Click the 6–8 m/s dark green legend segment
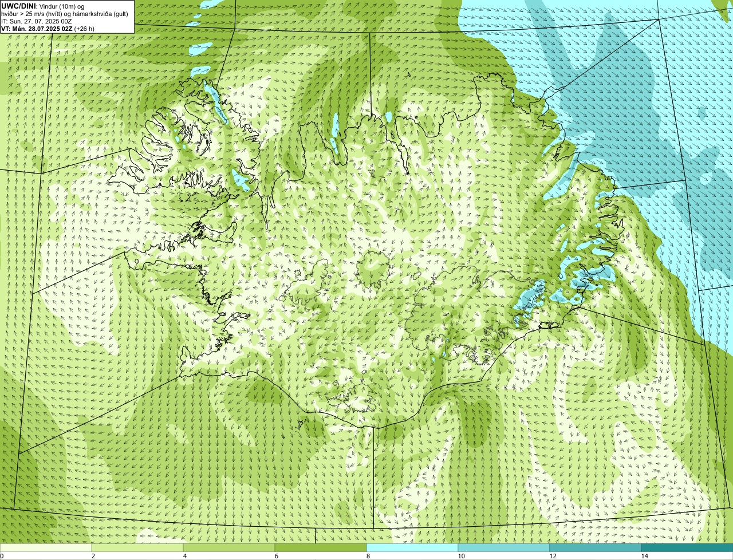 pos(321,547)
